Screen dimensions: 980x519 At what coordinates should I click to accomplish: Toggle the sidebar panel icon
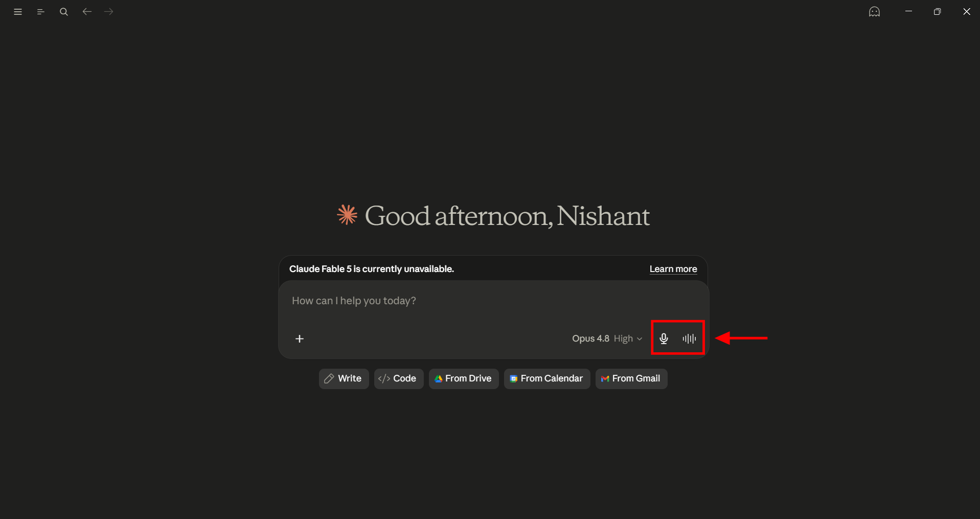pyautogui.click(x=41, y=12)
